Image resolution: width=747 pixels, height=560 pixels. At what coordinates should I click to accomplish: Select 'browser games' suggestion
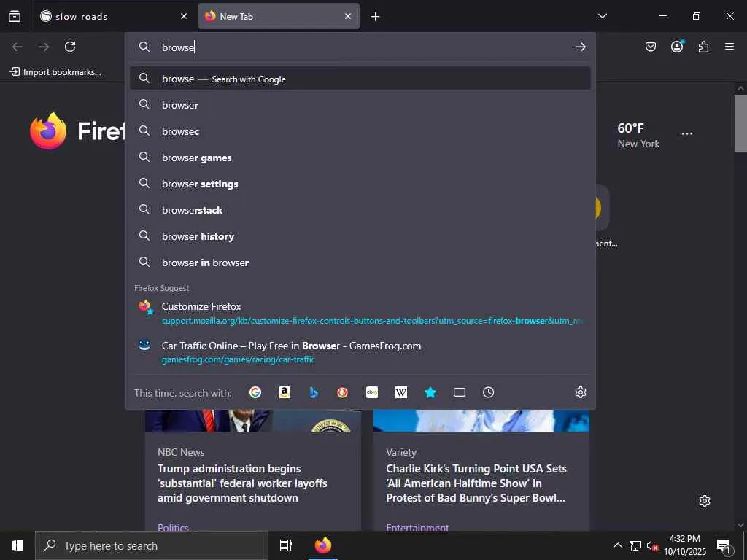point(360,157)
